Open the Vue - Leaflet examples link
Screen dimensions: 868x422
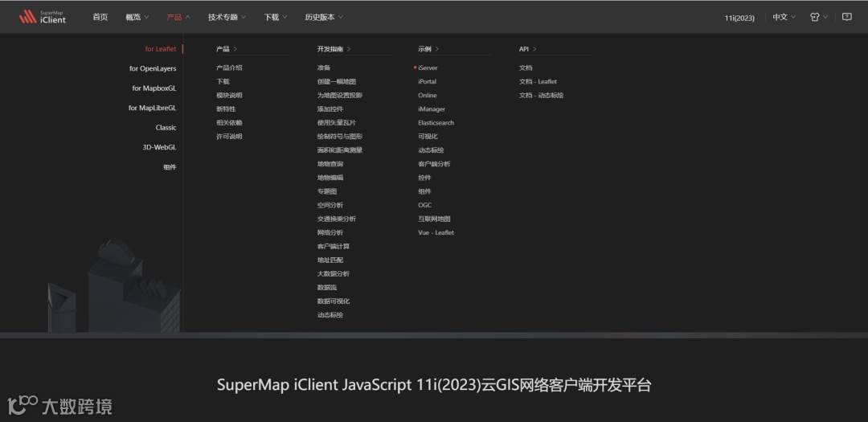436,232
